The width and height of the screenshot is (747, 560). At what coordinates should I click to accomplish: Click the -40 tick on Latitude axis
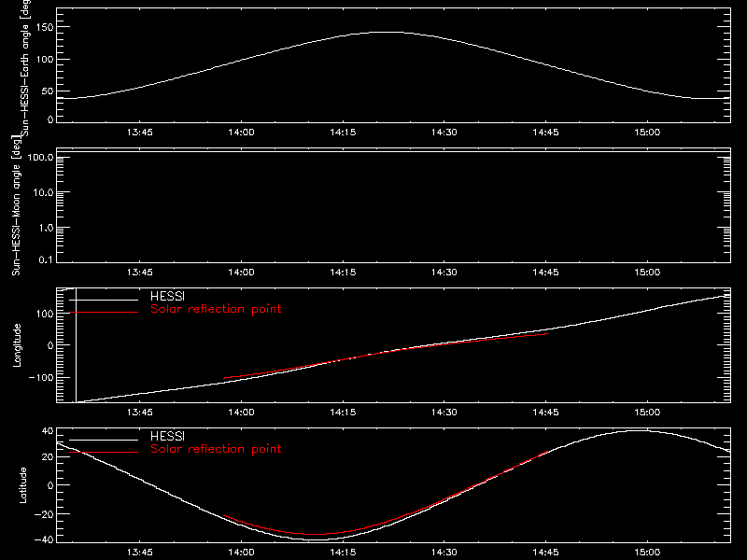click(44, 539)
